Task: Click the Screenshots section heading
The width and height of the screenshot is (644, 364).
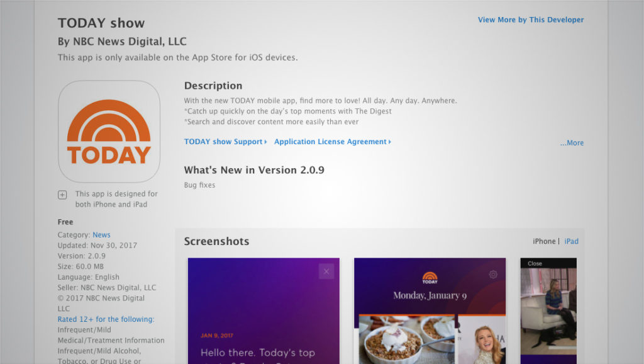Action: [216, 241]
